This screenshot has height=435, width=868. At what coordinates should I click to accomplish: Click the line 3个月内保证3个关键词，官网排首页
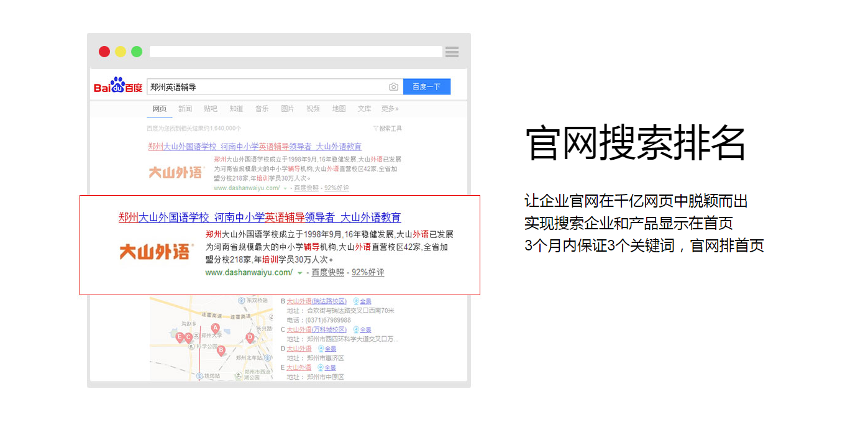click(x=644, y=245)
